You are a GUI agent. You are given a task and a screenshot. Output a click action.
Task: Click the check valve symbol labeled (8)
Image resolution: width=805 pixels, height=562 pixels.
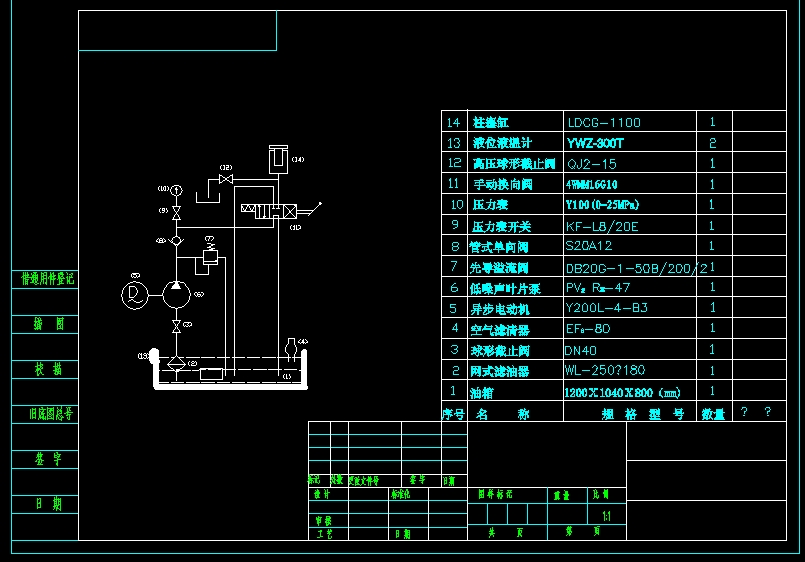(176, 241)
